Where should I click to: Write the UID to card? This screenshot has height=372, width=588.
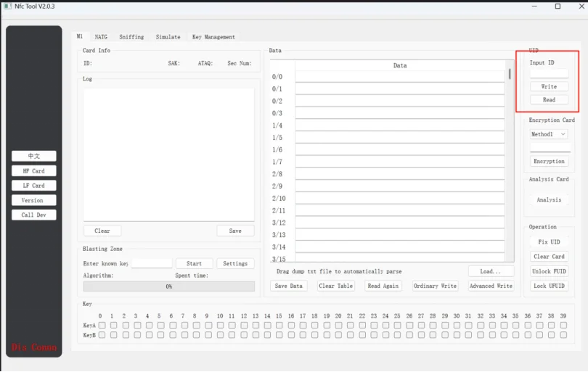549,86
